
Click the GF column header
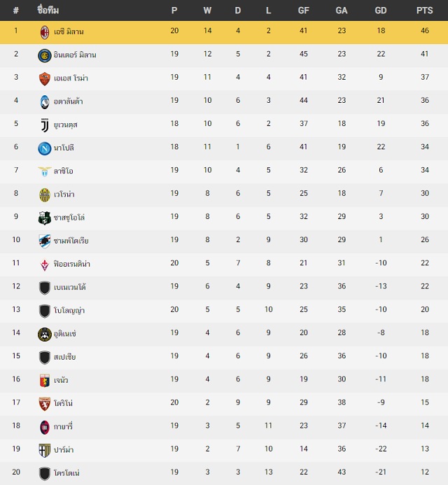click(303, 10)
